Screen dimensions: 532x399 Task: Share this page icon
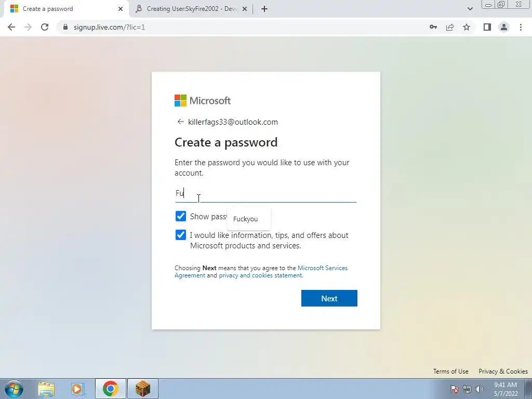pyautogui.click(x=450, y=27)
